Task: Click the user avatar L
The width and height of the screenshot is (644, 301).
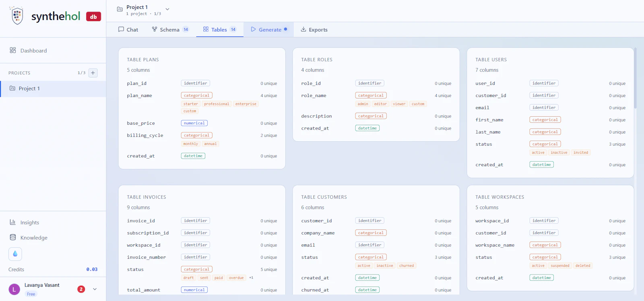Action: coord(14,289)
